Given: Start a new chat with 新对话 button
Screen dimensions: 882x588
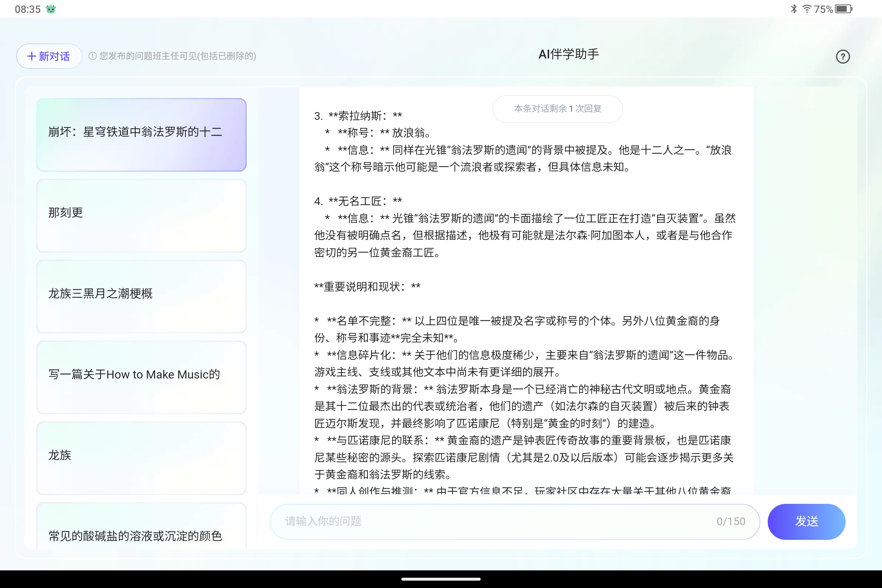Looking at the screenshot, I should pyautogui.click(x=49, y=56).
